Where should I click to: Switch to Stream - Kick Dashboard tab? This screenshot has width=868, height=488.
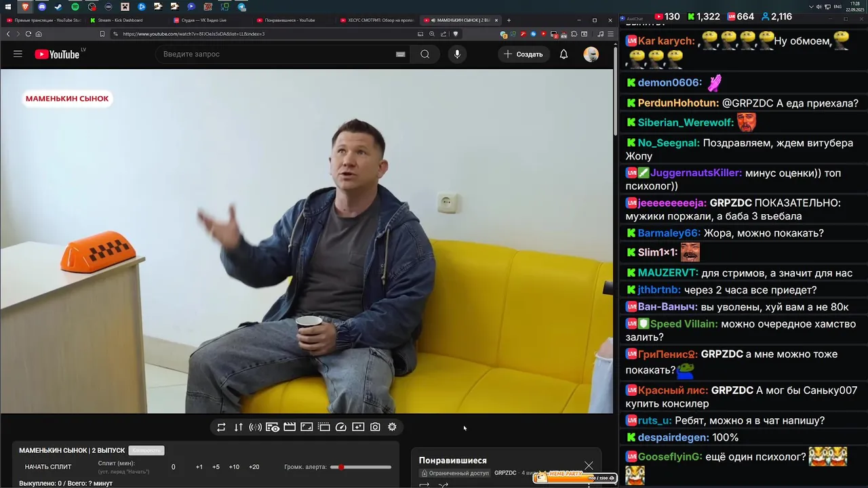click(126, 20)
